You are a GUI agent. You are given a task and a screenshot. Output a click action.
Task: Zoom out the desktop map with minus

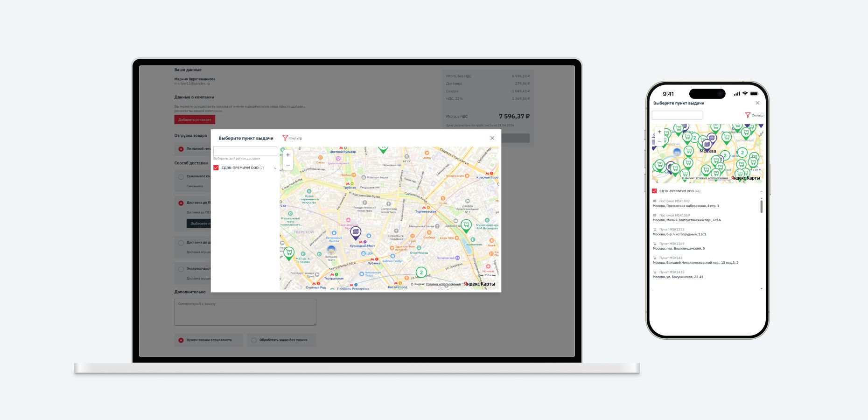pyautogui.click(x=288, y=165)
